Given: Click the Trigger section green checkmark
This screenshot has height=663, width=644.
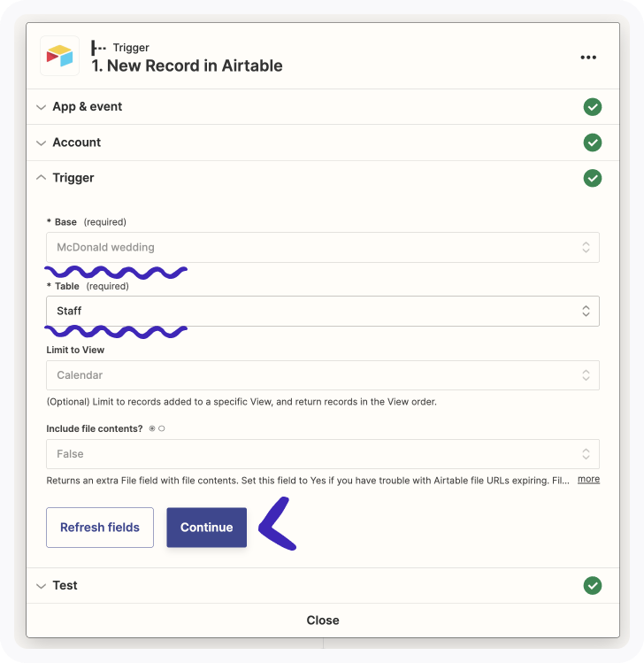Looking at the screenshot, I should (x=592, y=178).
